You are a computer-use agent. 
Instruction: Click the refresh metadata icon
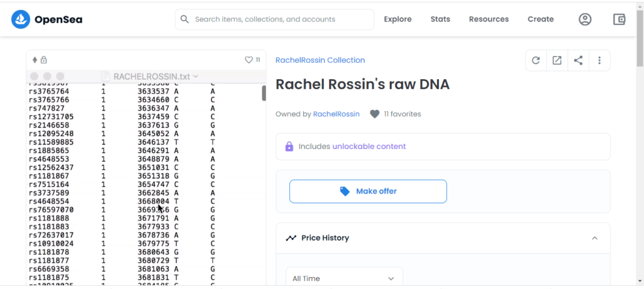pyautogui.click(x=536, y=60)
